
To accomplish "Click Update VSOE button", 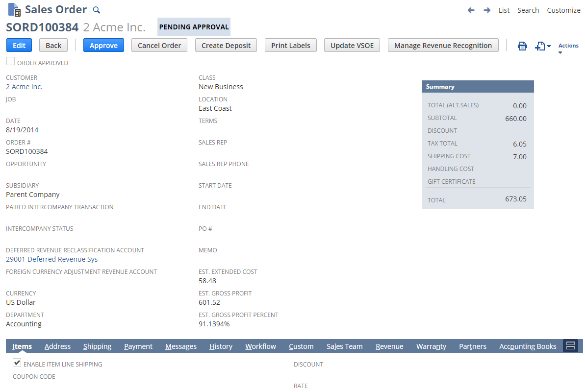I will tap(352, 45).
